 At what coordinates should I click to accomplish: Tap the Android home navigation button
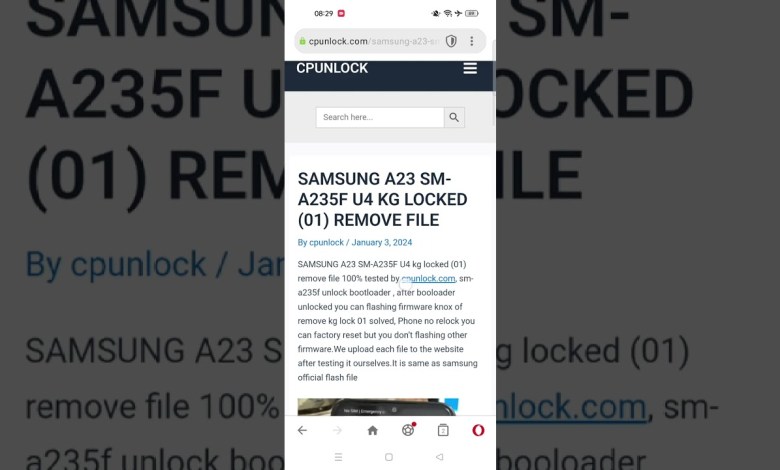pos(389,457)
